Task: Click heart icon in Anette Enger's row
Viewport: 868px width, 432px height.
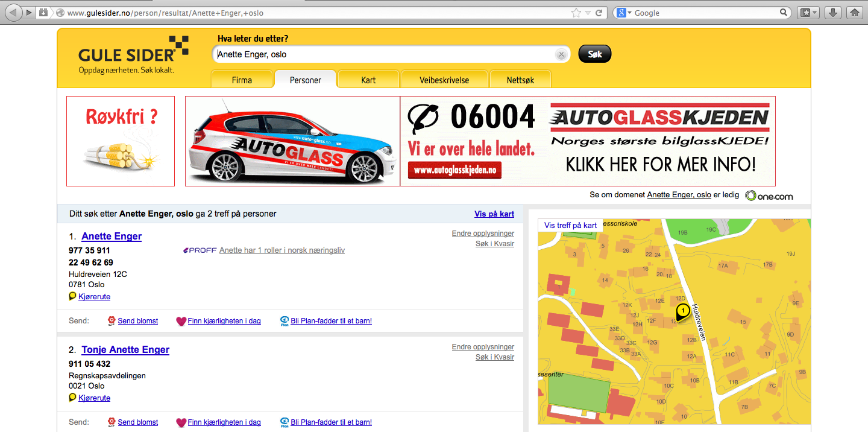Action: click(181, 321)
